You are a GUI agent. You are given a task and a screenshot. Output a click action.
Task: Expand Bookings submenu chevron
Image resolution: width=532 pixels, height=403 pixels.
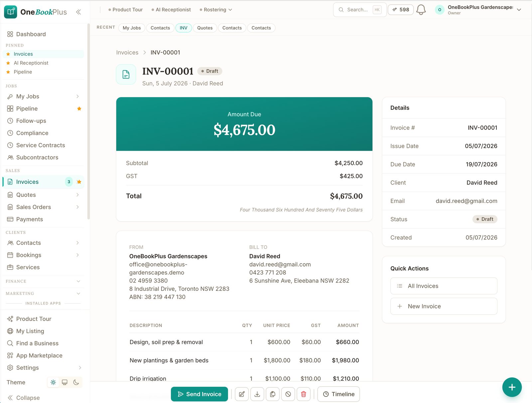pyautogui.click(x=77, y=255)
